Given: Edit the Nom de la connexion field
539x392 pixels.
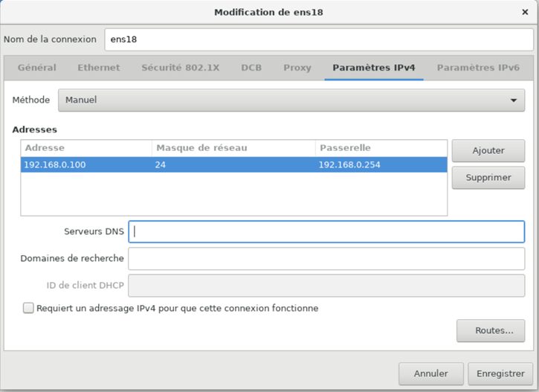Looking at the screenshot, I should (x=319, y=39).
